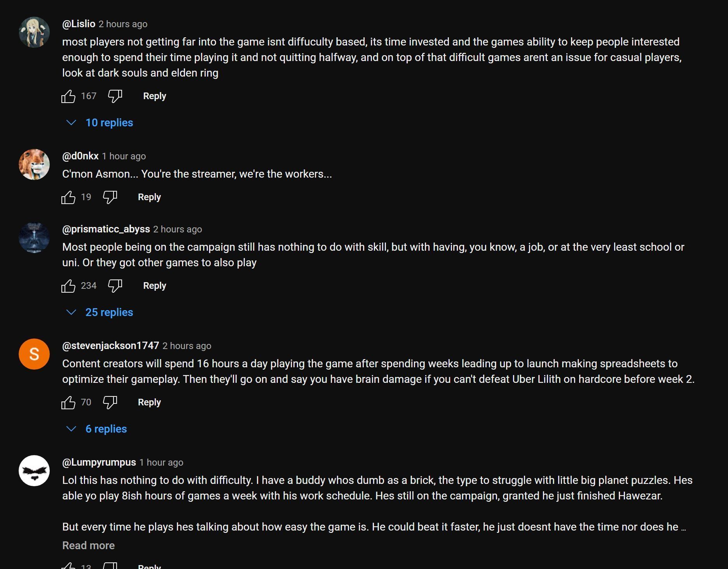This screenshot has width=728, height=569.
Task: Like @d0nkx's comment about Asmon
Action: click(x=68, y=197)
